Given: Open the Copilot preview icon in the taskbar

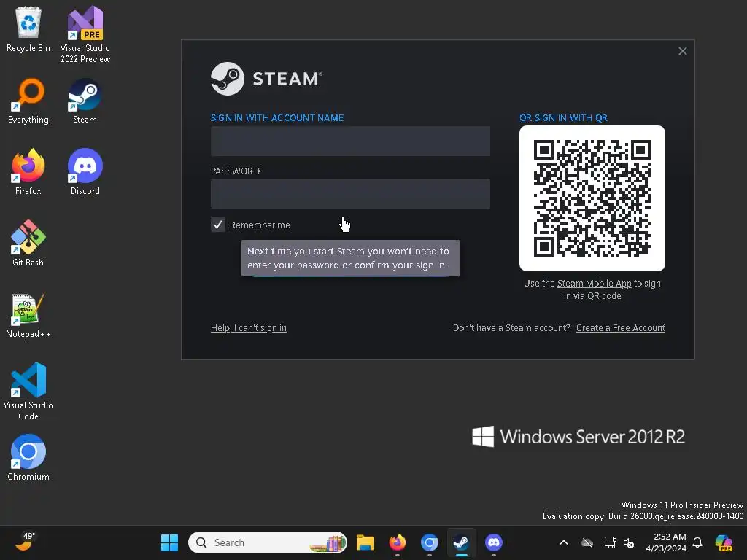Looking at the screenshot, I should click(724, 542).
